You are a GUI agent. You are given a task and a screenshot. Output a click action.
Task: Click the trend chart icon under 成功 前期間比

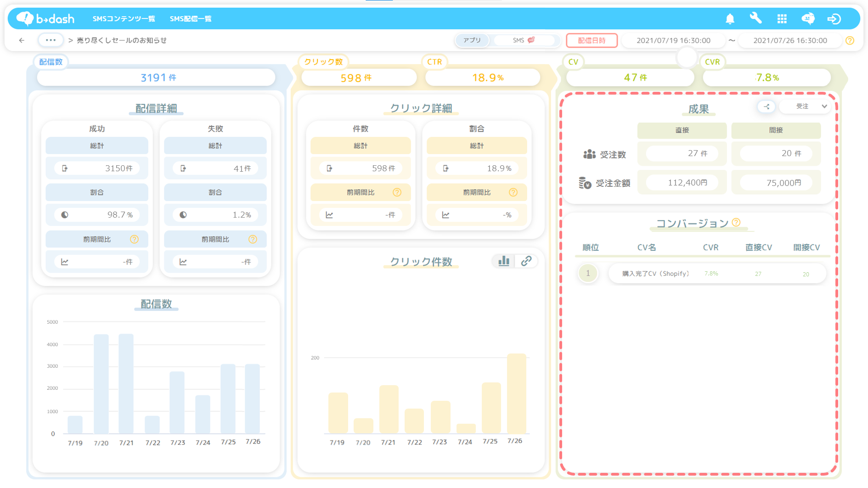click(65, 262)
